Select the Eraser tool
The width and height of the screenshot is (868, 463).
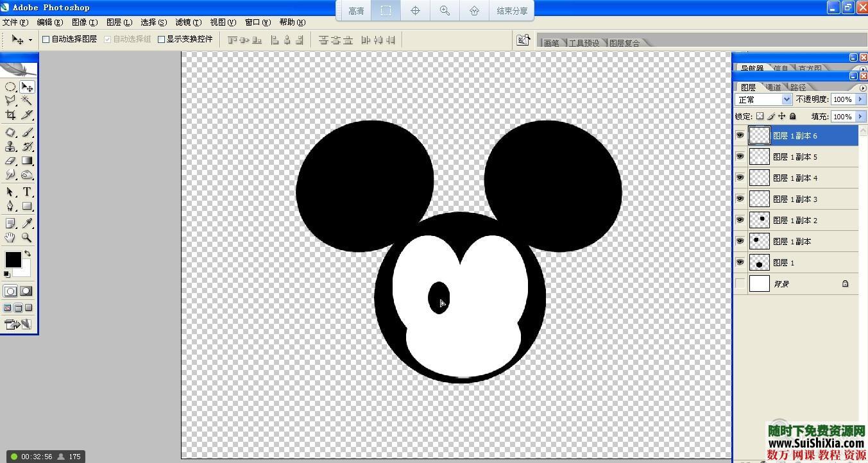[x=10, y=161]
